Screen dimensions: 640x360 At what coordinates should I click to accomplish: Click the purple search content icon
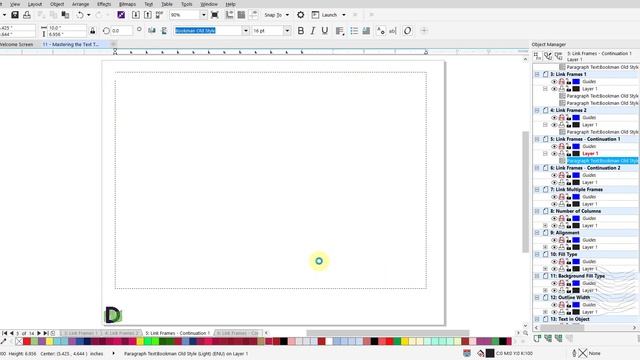click(121, 15)
